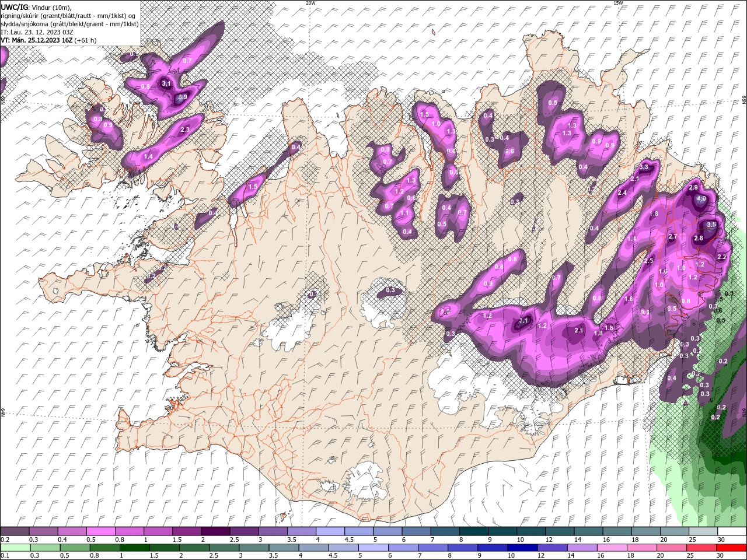Click the darkest purple 2–2.5 snow legend swatch
747x560 pixels.
point(215,531)
